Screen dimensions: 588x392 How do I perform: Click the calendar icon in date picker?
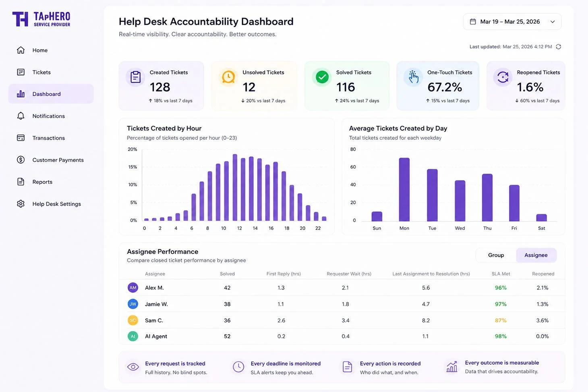pos(473,22)
